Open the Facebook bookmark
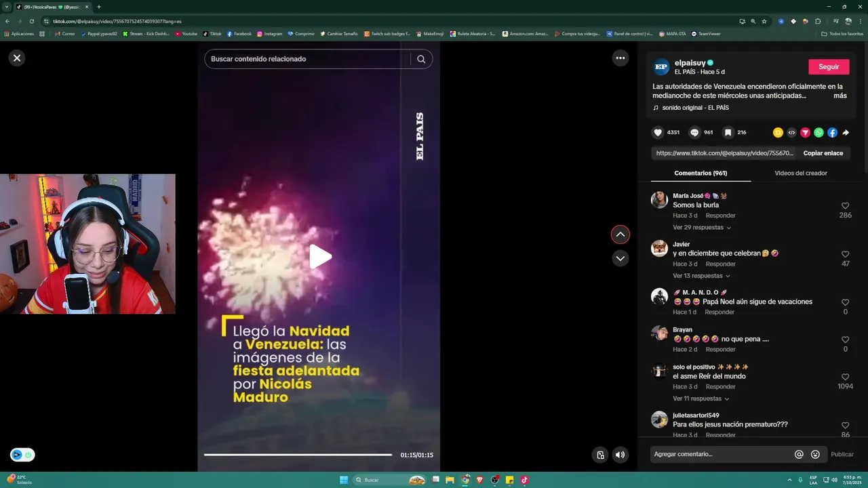Viewport: 868px width, 488px height. coord(239,34)
